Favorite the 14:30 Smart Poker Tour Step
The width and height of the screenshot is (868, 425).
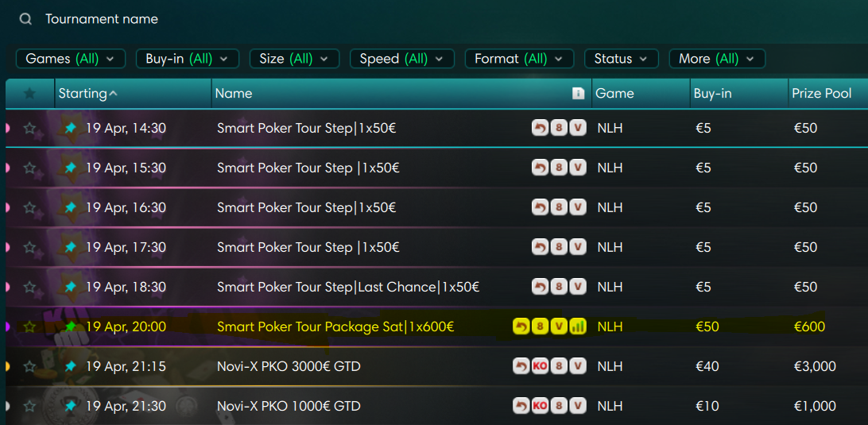29,128
